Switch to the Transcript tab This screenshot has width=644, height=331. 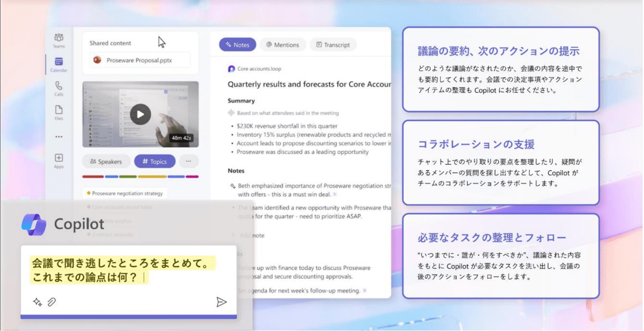point(333,45)
